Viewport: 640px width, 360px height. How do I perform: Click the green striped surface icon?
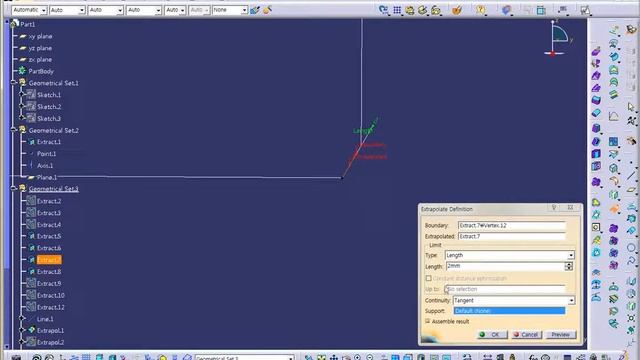pyautogui.click(x=613, y=95)
